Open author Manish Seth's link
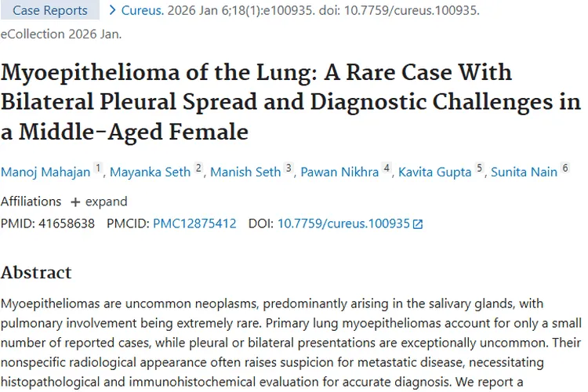 click(x=245, y=172)
